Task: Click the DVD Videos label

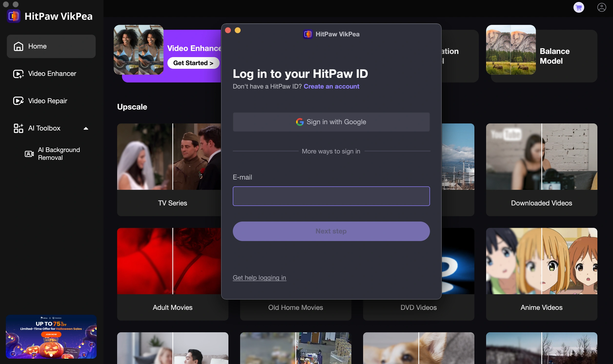Action: tap(419, 308)
